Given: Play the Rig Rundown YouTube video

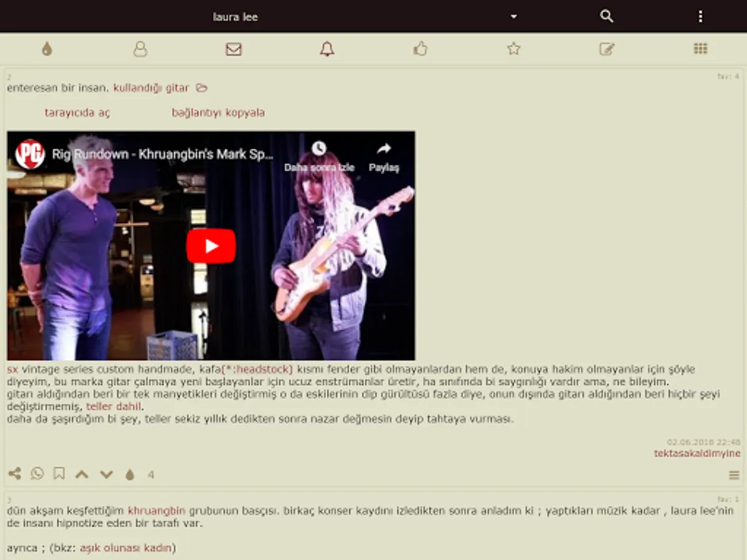Looking at the screenshot, I should coord(211,246).
